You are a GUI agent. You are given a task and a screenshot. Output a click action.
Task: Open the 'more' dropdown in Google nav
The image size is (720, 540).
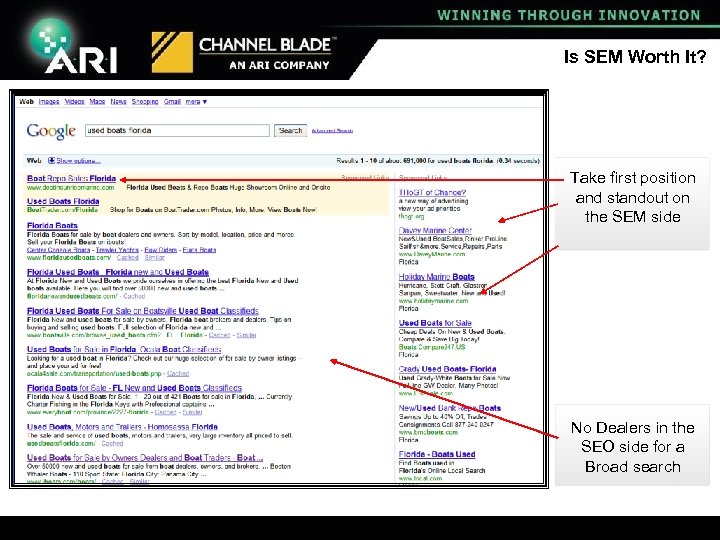pyautogui.click(x=196, y=101)
